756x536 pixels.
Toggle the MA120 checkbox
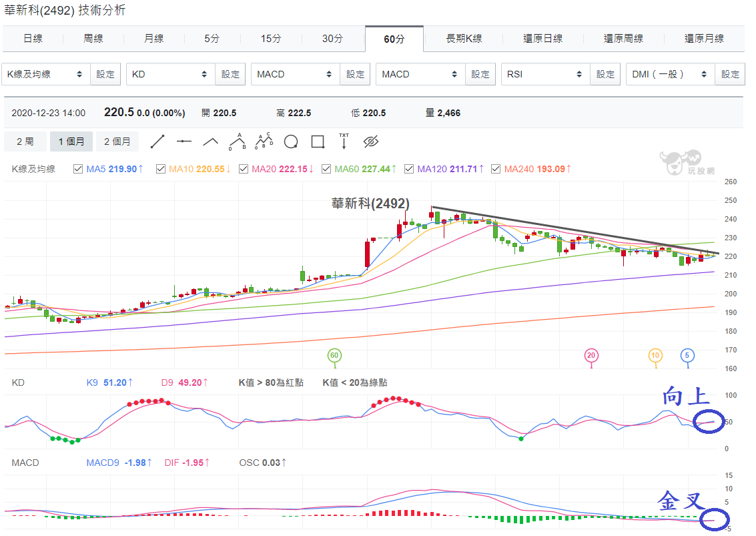click(x=409, y=169)
